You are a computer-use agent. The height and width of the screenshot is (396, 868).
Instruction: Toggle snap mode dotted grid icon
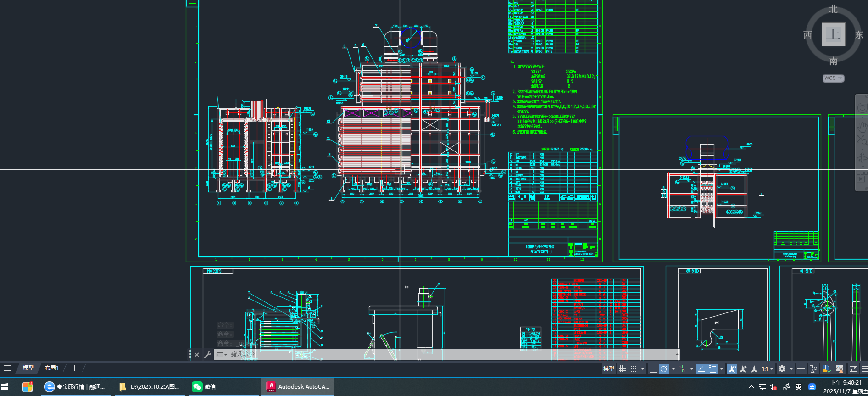point(634,369)
